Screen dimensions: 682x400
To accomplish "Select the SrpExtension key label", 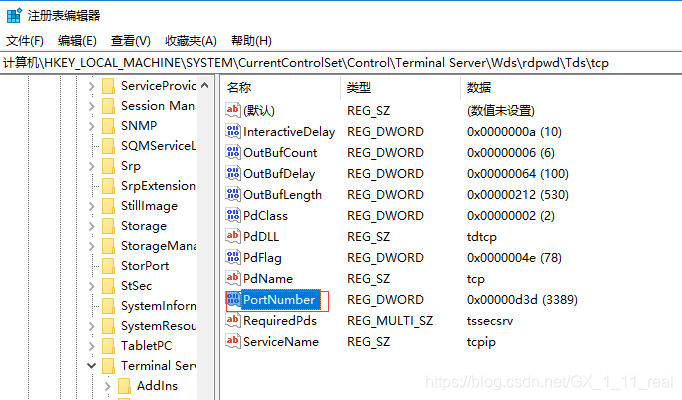I will click(158, 186).
